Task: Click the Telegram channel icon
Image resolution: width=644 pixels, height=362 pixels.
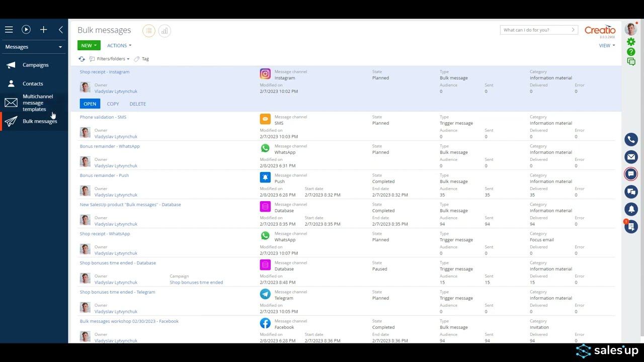Action: click(265, 294)
